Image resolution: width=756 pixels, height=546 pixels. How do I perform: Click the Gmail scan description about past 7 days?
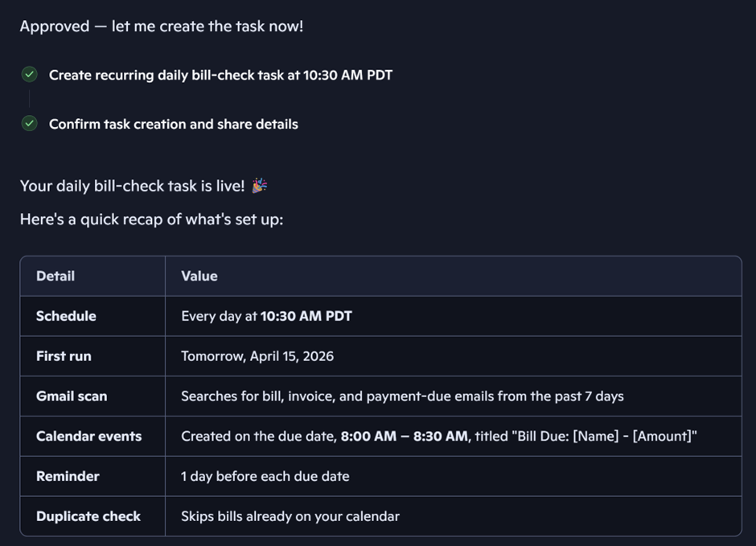click(x=402, y=396)
